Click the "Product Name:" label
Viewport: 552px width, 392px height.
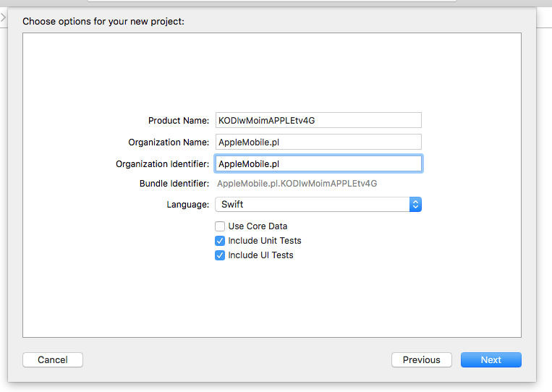[178, 121]
